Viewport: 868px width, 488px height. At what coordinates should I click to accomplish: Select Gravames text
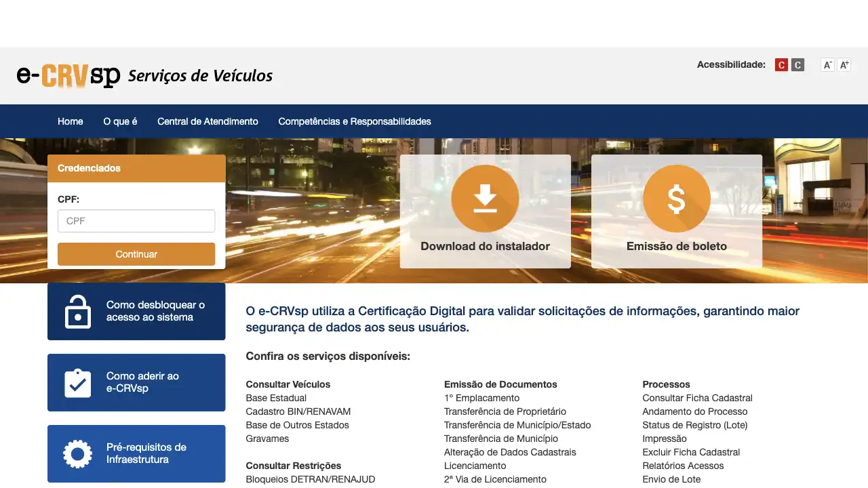(x=267, y=439)
